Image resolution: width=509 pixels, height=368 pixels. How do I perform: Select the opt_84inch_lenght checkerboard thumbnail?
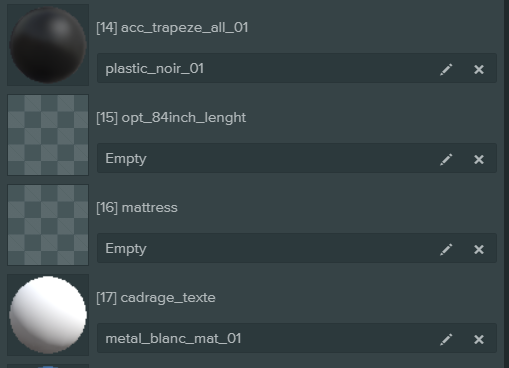(x=48, y=135)
